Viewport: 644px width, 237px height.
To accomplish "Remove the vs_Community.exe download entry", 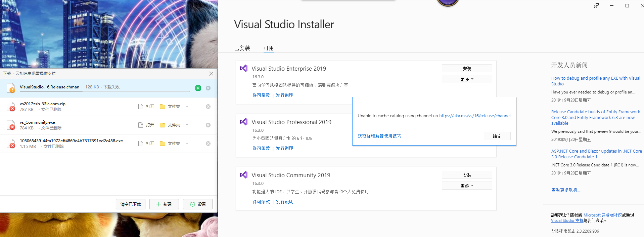I will pos(208,125).
